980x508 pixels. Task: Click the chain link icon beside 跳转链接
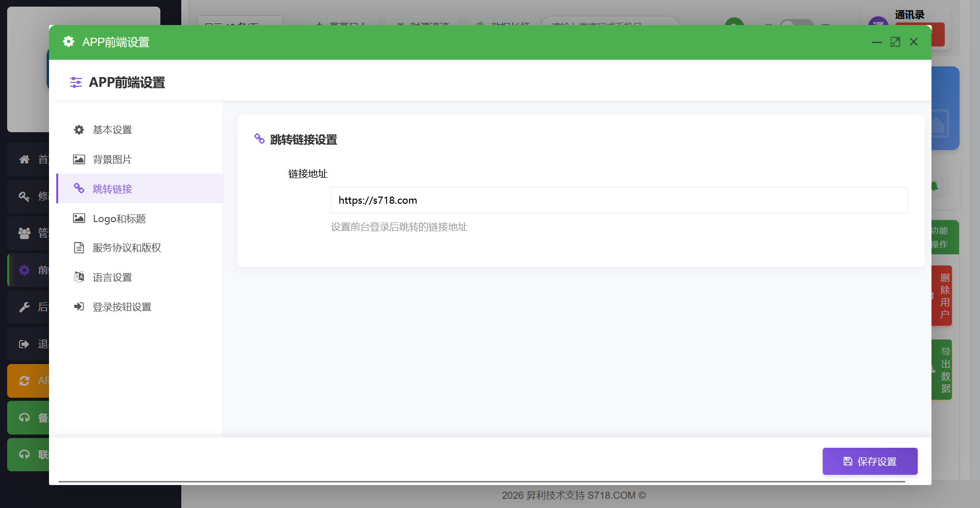click(x=79, y=189)
